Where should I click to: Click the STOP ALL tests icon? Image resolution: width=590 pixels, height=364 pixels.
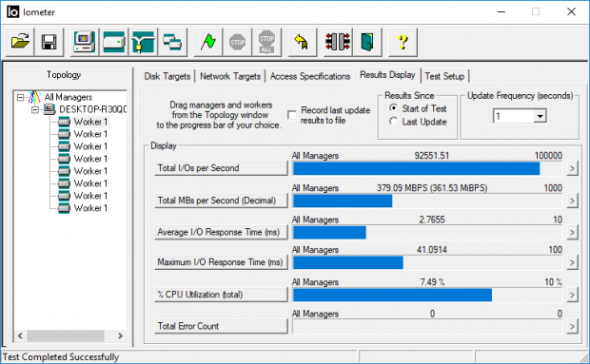click(266, 42)
